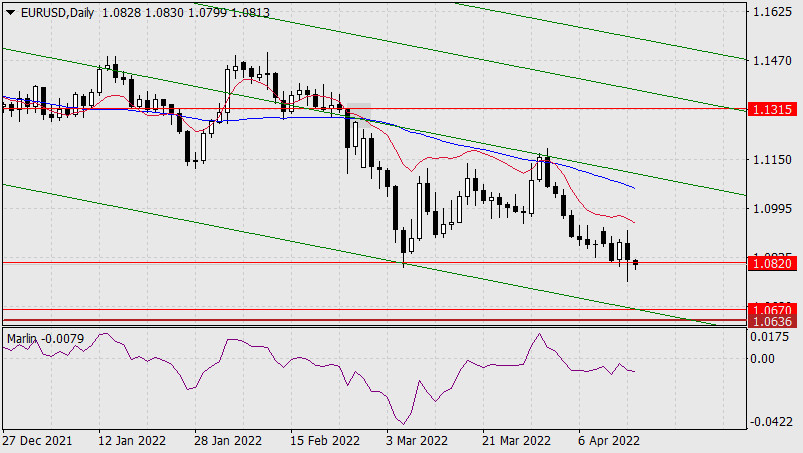
Task: Select the 6 Apr 2022 date label
Action: pos(609,441)
